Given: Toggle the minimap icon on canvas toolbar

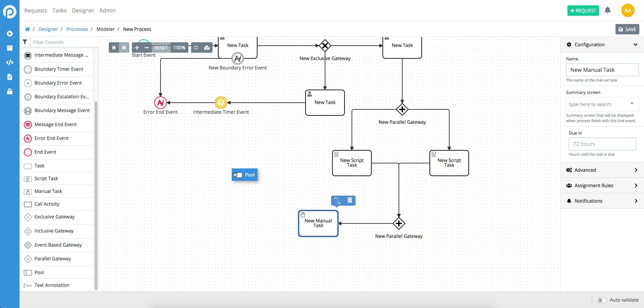Looking at the screenshot, I should [x=206, y=48].
